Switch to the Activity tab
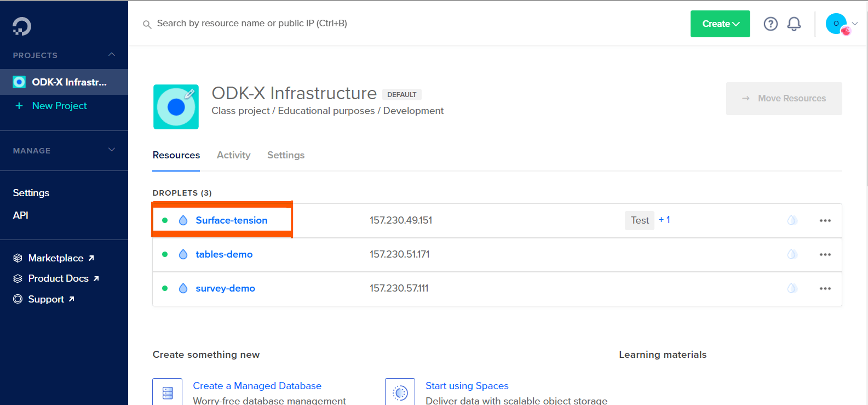The height and width of the screenshot is (405, 868). click(x=234, y=155)
